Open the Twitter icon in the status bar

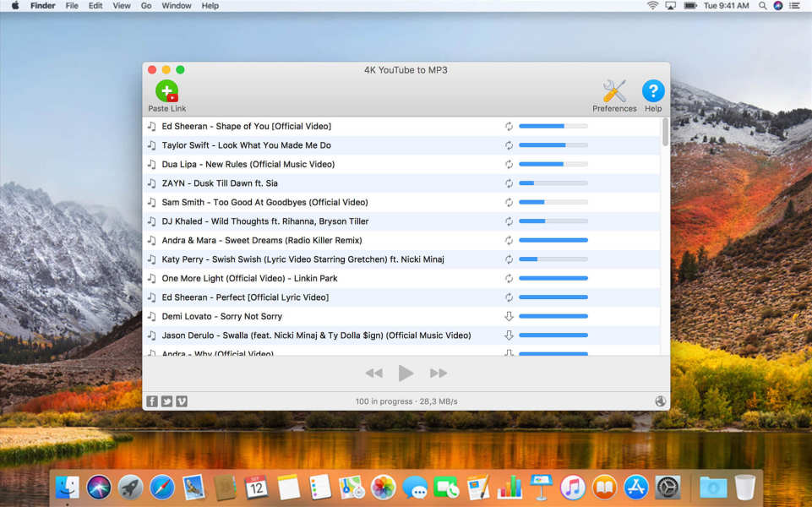166,401
